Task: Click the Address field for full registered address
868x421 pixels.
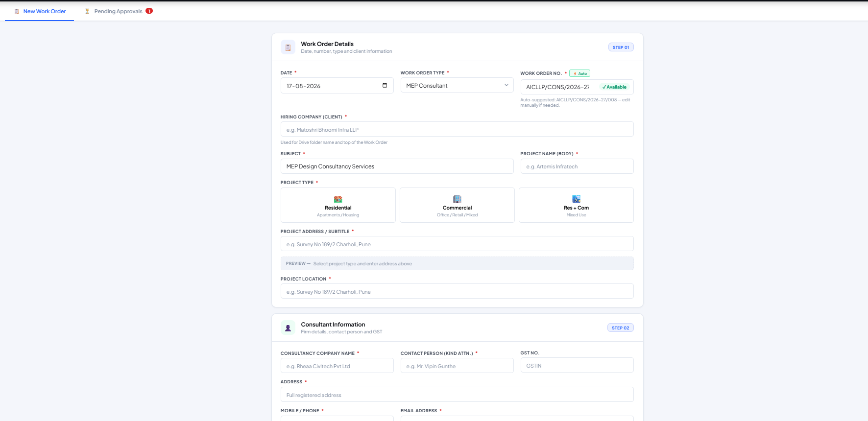Action: pyautogui.click(x=457, y=395)
